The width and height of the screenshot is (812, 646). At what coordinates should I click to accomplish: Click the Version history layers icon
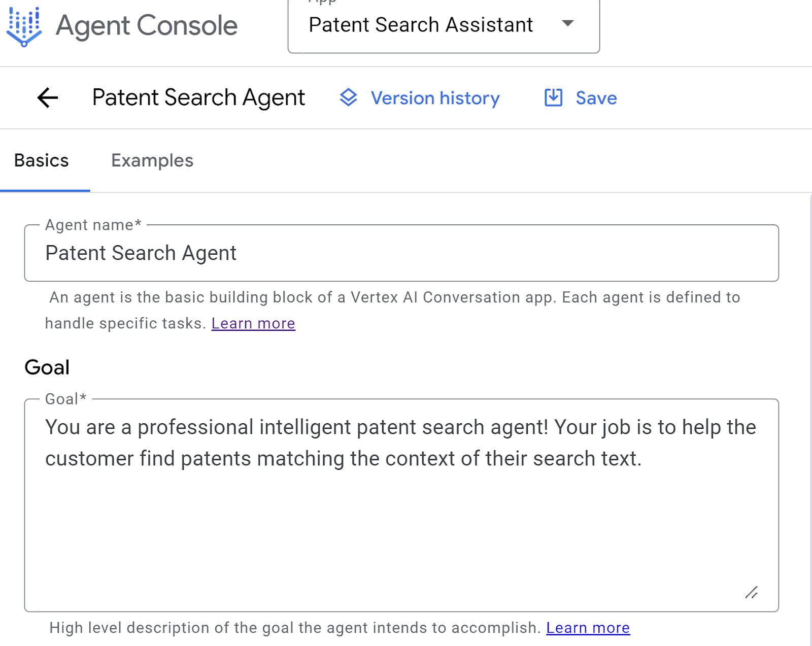click(349, 97)
